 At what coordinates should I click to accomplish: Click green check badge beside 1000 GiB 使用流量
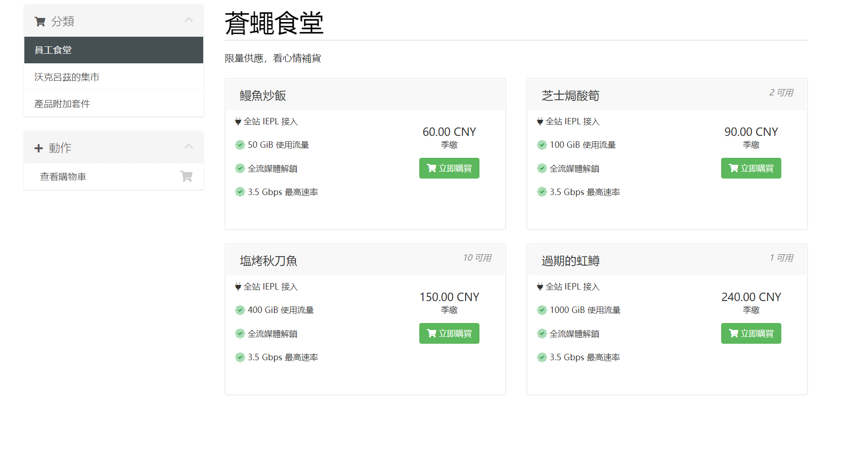[542, 310]
